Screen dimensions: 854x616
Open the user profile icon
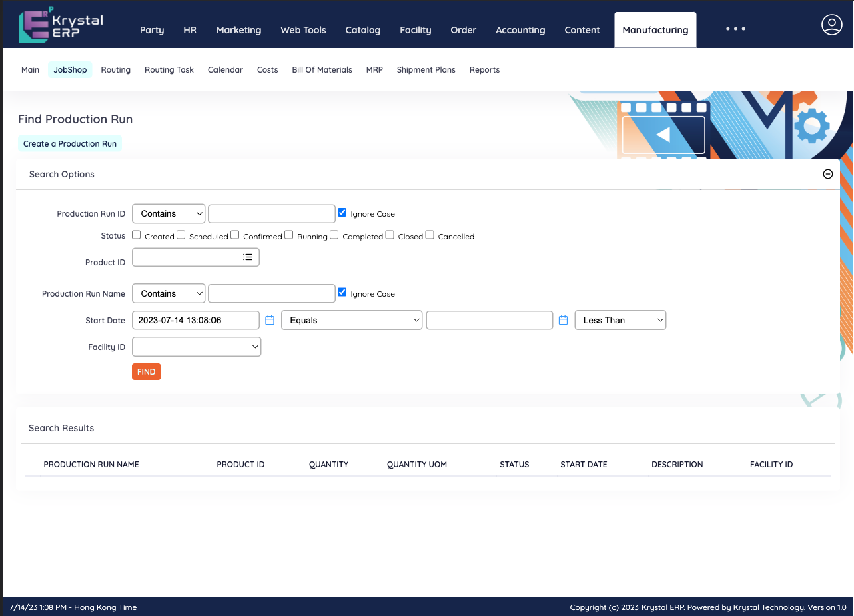[x=831, y=25]
